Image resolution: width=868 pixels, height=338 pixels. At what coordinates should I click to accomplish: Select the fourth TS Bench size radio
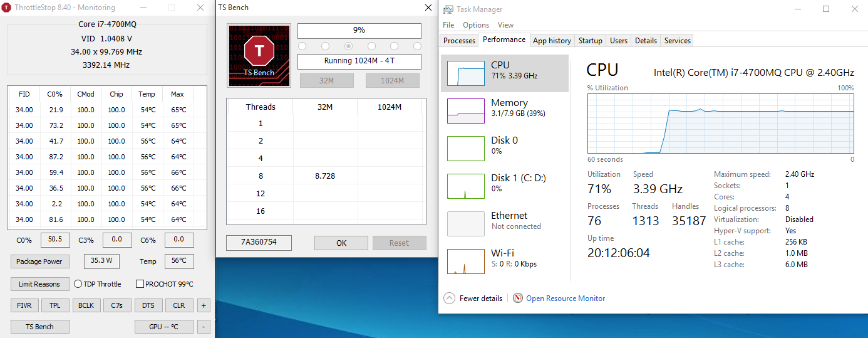pos(371,46)
